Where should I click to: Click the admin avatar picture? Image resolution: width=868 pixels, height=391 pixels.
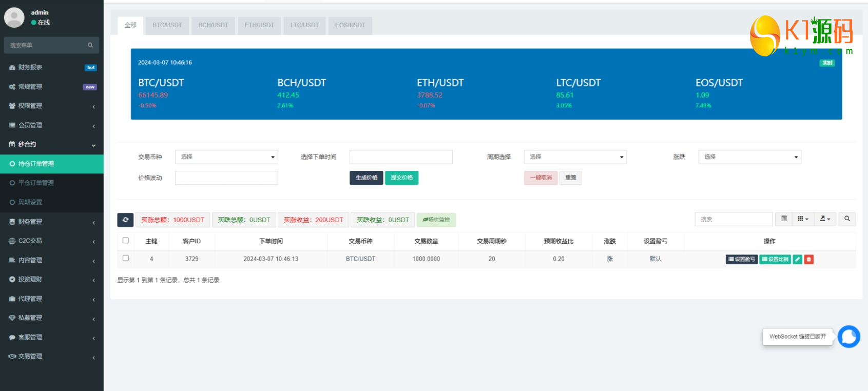click(14, 17)
